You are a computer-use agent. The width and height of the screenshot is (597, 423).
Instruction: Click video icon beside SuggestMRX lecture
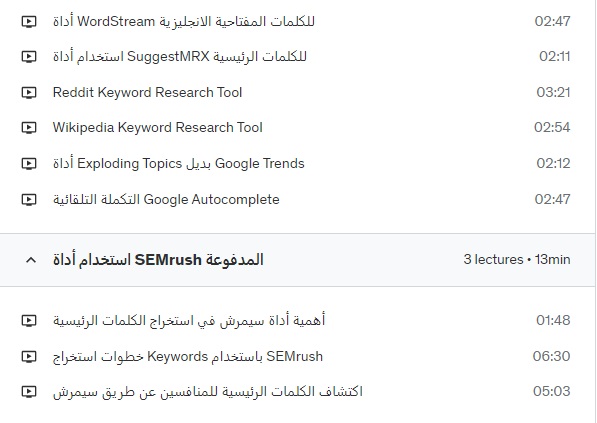29,57
